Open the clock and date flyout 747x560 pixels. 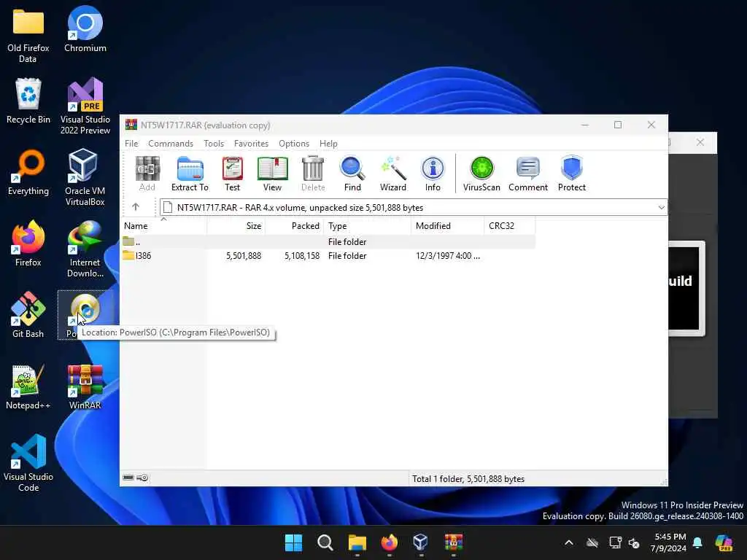669,542
